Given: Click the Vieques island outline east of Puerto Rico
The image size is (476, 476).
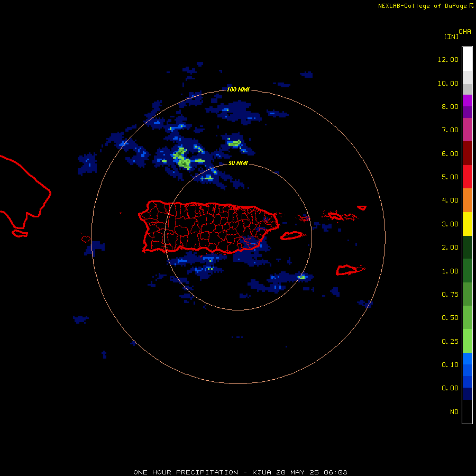Looking at the screenshot, I should 291,235.
